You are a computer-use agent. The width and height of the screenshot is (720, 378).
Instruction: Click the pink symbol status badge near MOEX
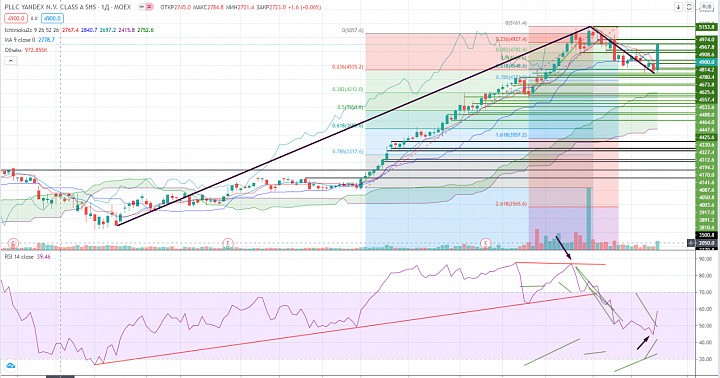click(150, 7)
